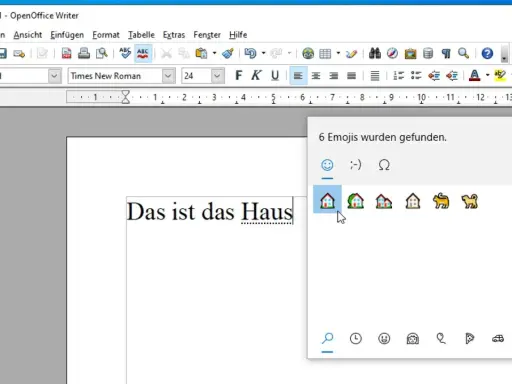Switch to the smiley Emoji tab

(x=327, y=165)
